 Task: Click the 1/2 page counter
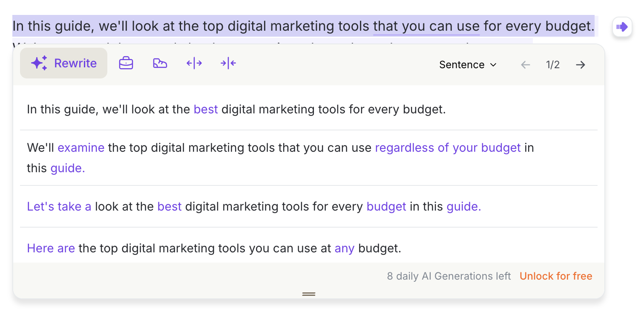(552, 65)
